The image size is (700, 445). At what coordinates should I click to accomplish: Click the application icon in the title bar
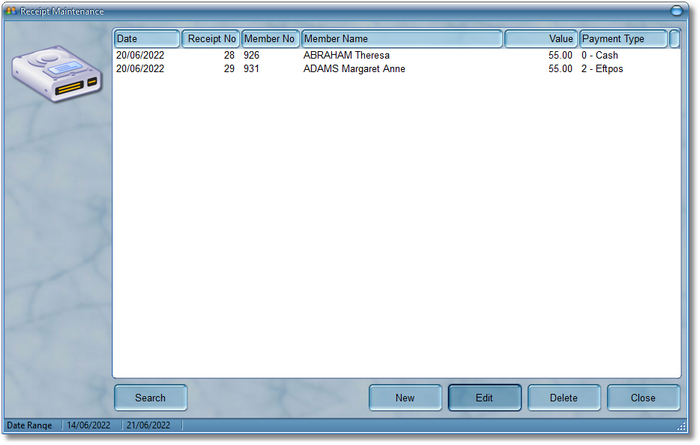(12, 11)
